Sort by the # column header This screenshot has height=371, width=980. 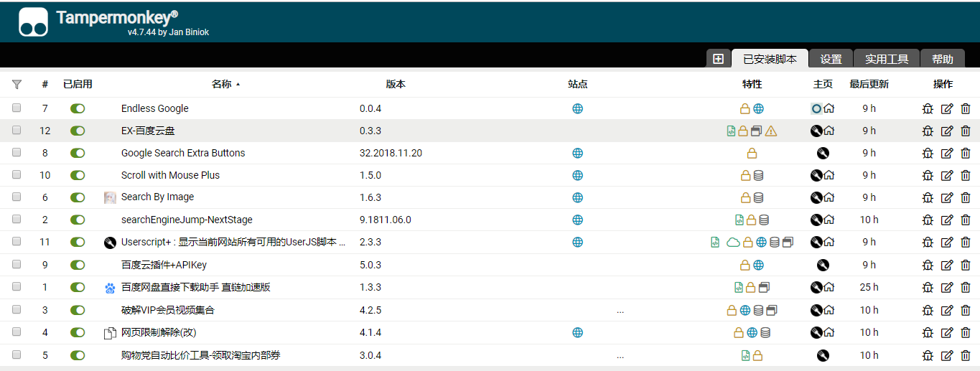[x=45, y=84]
